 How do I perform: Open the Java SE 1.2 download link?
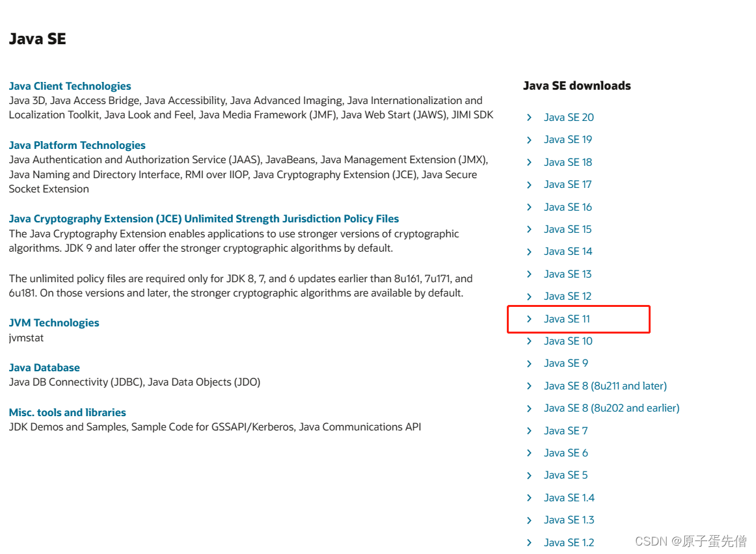(x=569, y=542)
